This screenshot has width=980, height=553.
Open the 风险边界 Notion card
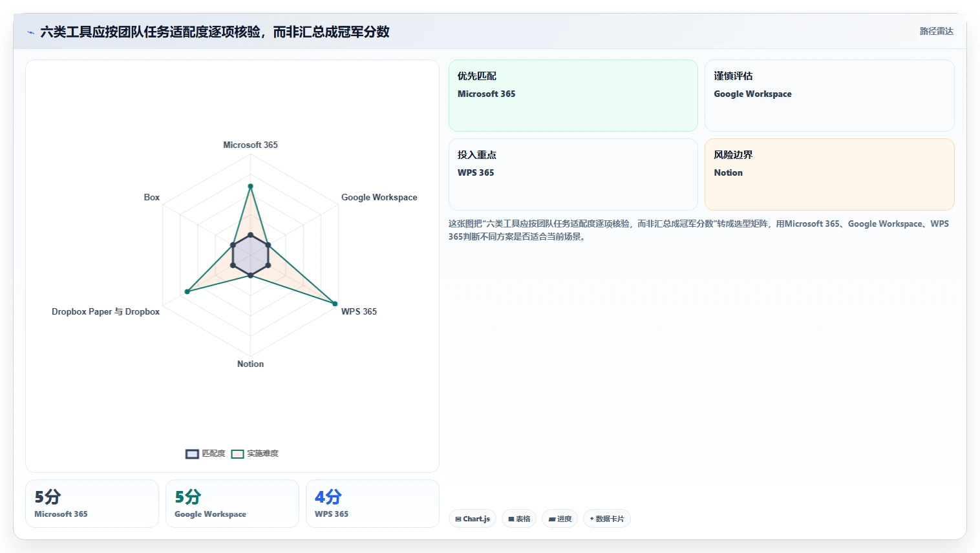(829, 174)
